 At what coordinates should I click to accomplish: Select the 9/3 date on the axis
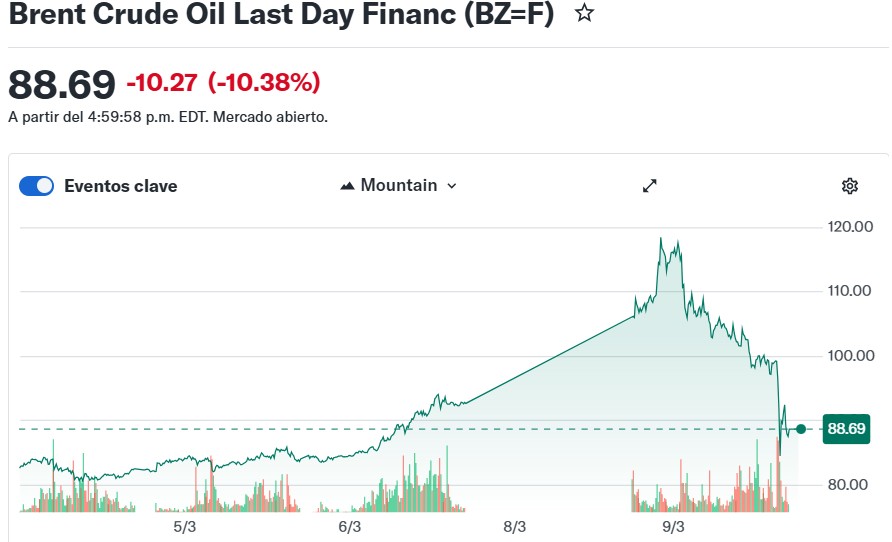(673, 526)
